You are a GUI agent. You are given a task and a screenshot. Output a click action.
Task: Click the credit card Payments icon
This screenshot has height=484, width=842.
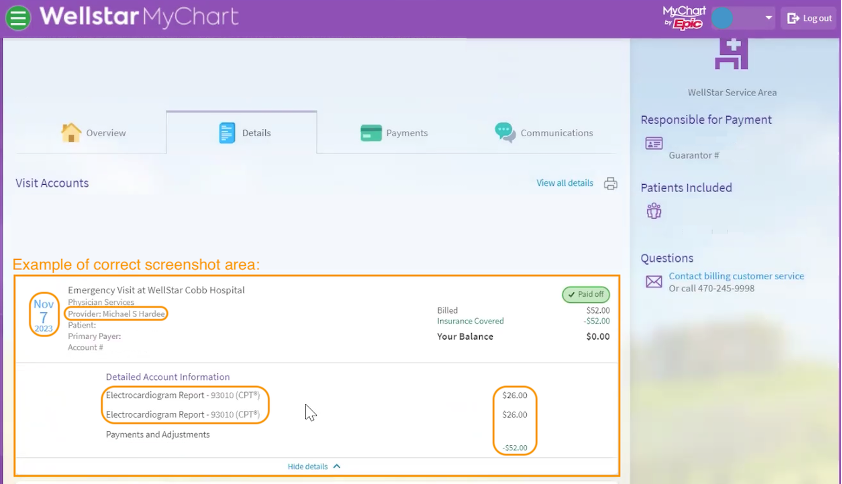click(x=371, y=133)
